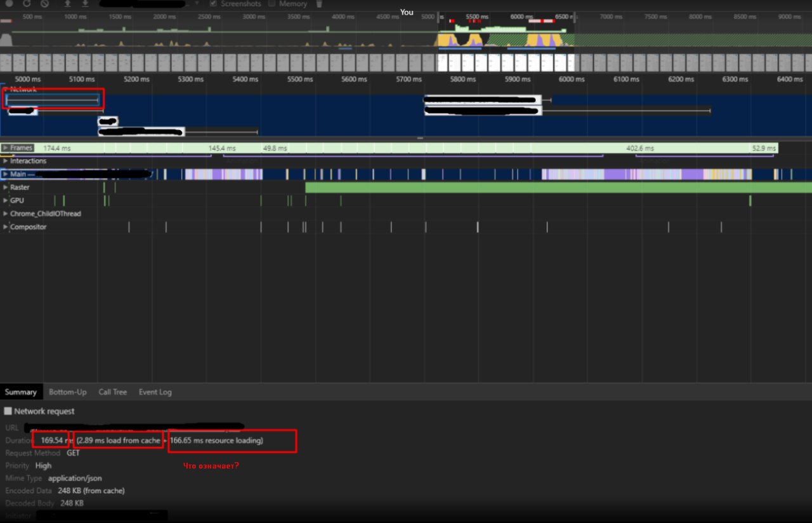Click Encoded Data 248 KB (from cache)
Screen dimensions: 812x523
pos(91,491)
